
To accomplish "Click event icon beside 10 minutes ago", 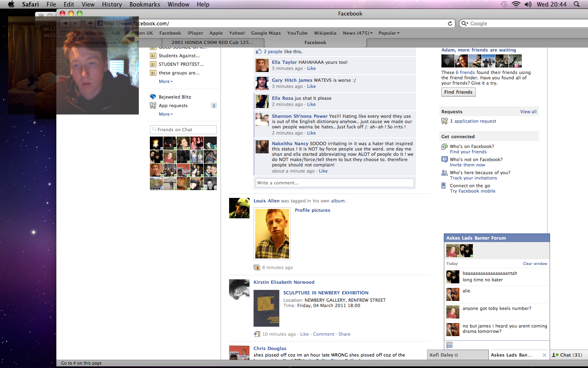I will (x=257, y=334).
